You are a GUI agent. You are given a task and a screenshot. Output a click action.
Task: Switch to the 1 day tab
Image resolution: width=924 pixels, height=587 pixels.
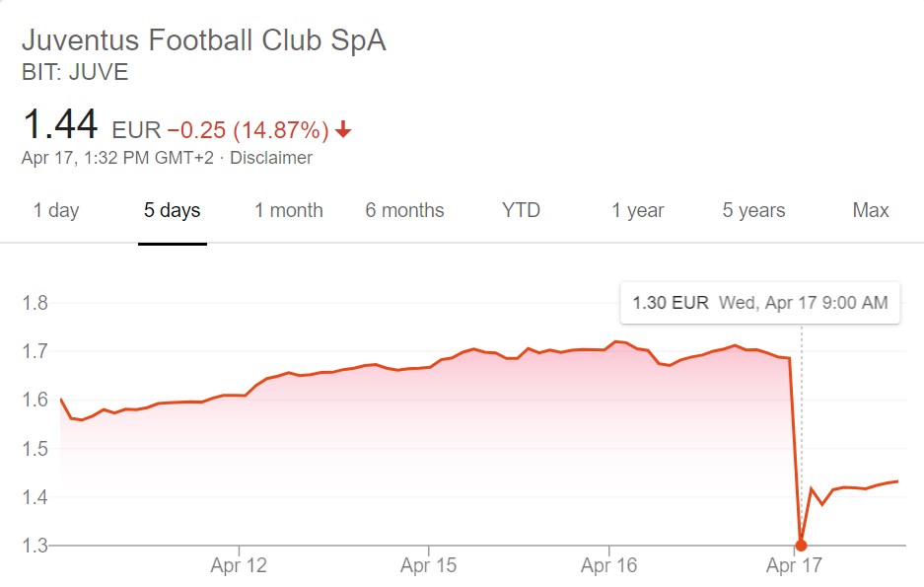click(56, 210)
